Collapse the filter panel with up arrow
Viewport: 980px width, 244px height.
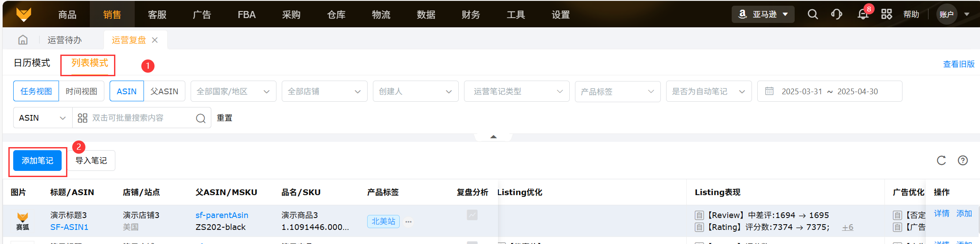pos(494,137)
